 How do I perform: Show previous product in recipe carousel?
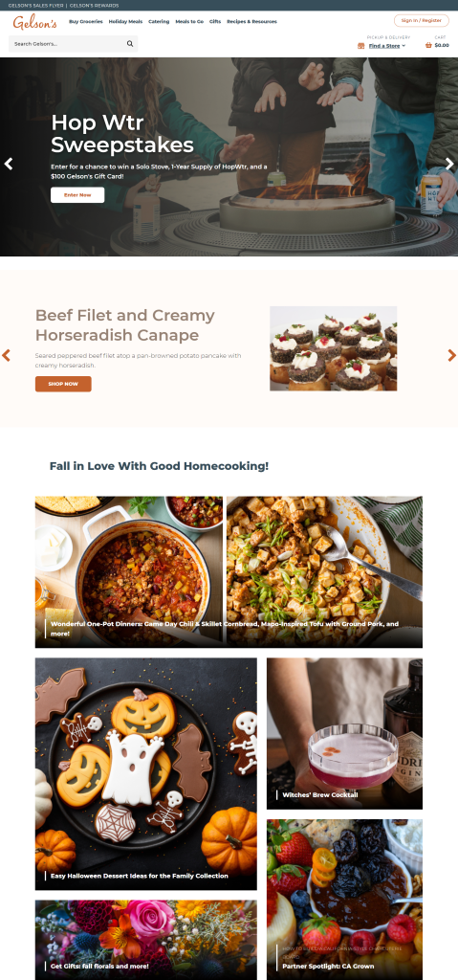(x=7, y=355)
